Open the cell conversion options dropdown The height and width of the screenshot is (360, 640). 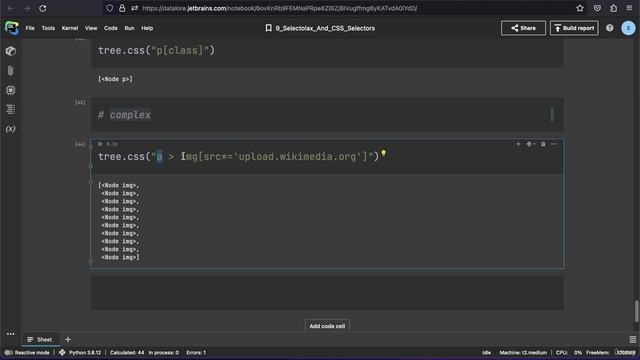[x=531, y=144]
